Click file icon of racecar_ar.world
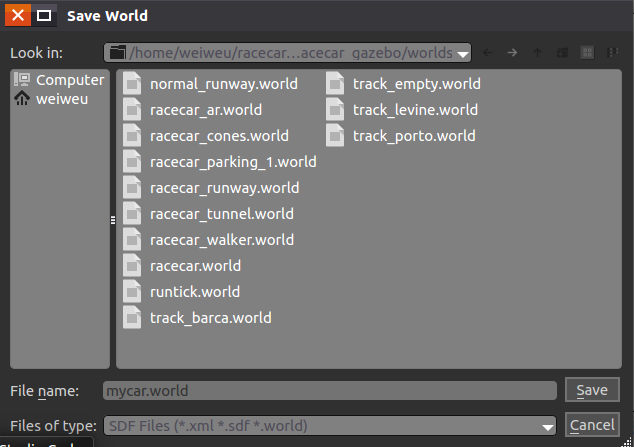The image size is (634, 447). [132, 110]
